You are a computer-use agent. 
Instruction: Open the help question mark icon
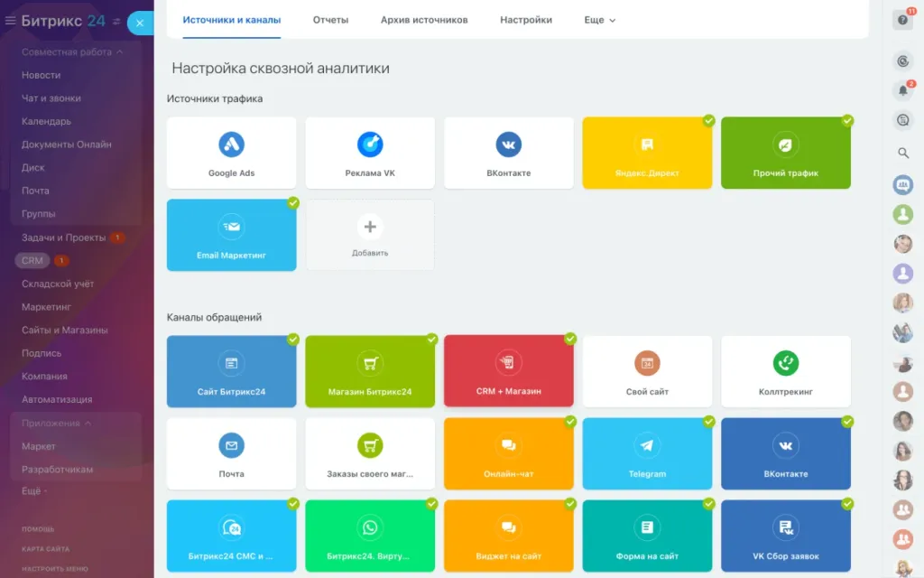click(902, 20)
